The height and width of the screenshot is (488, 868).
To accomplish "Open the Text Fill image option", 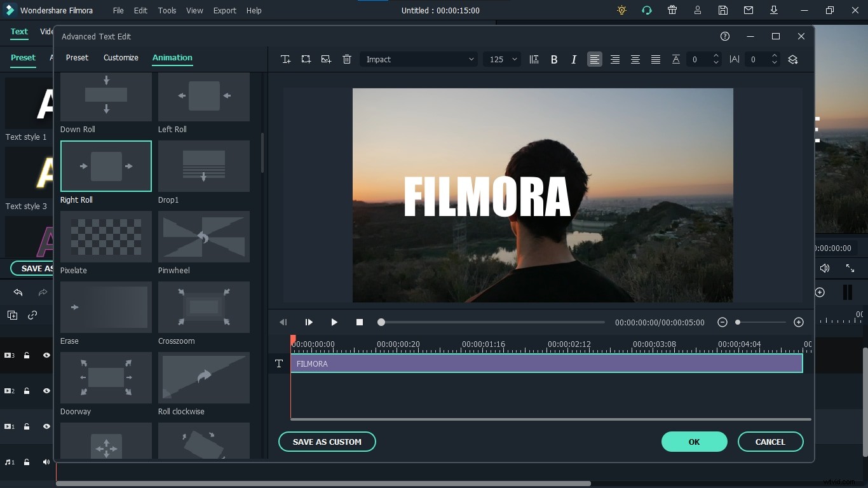I will click(326, 59).
